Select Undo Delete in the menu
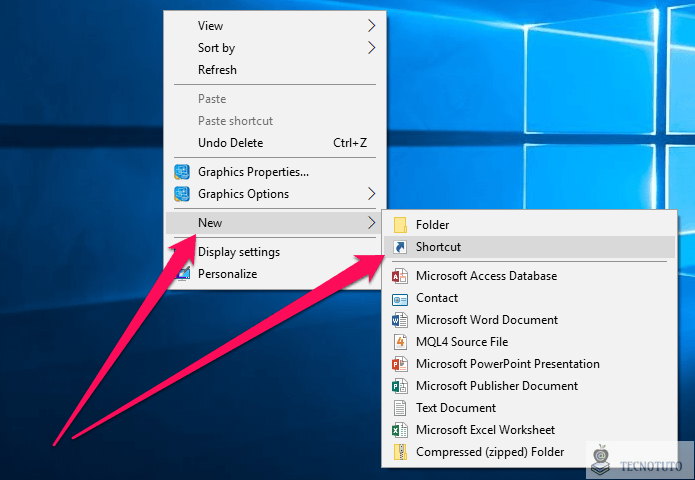 pyautogui.click(x=275, y=143)
